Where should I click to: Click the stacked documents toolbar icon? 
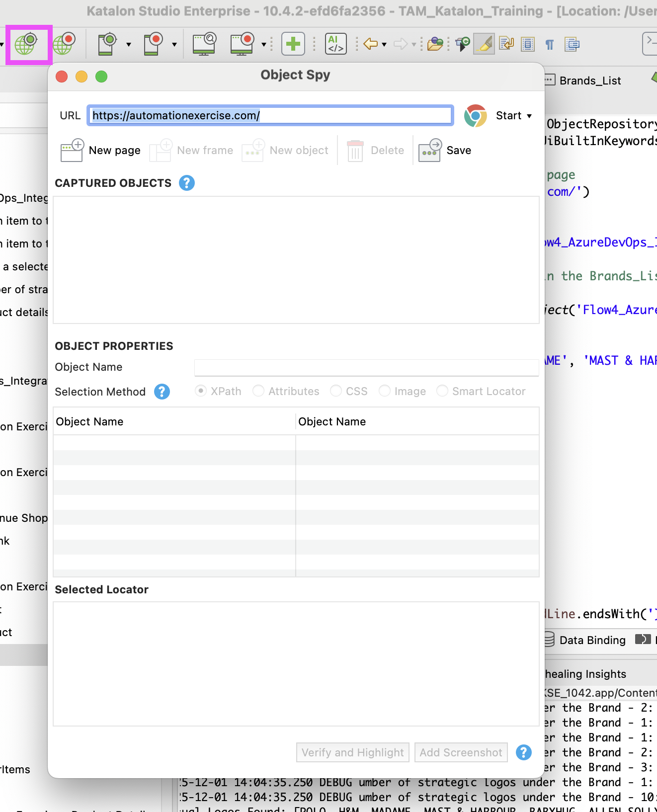(572, 44)
